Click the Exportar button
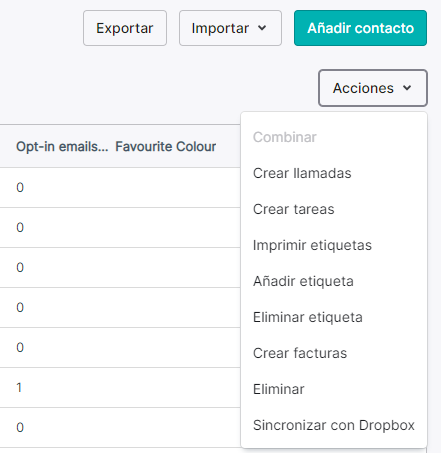The width and height of the screenshot is (441, 453). [125, 28]
